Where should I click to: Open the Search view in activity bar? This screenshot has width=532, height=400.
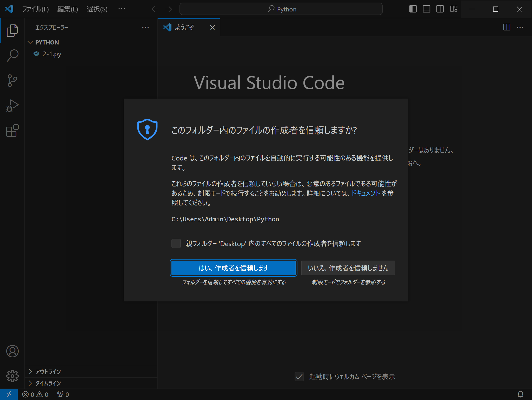[12, 55]
